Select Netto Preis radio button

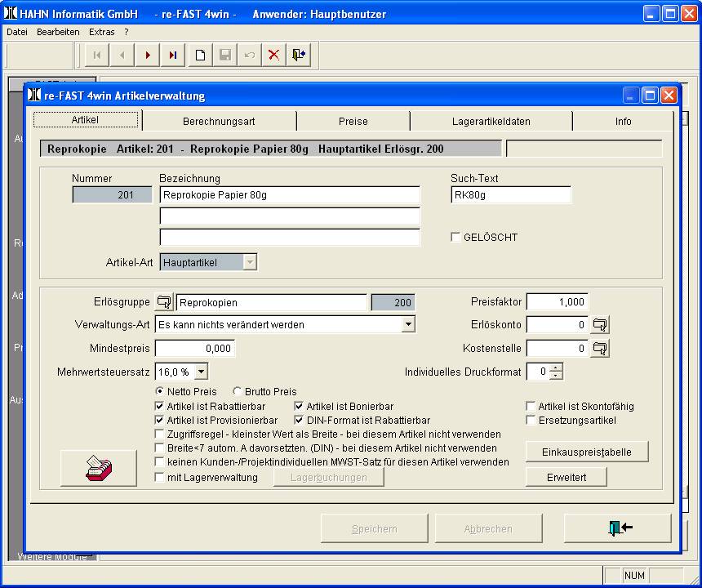159,391
